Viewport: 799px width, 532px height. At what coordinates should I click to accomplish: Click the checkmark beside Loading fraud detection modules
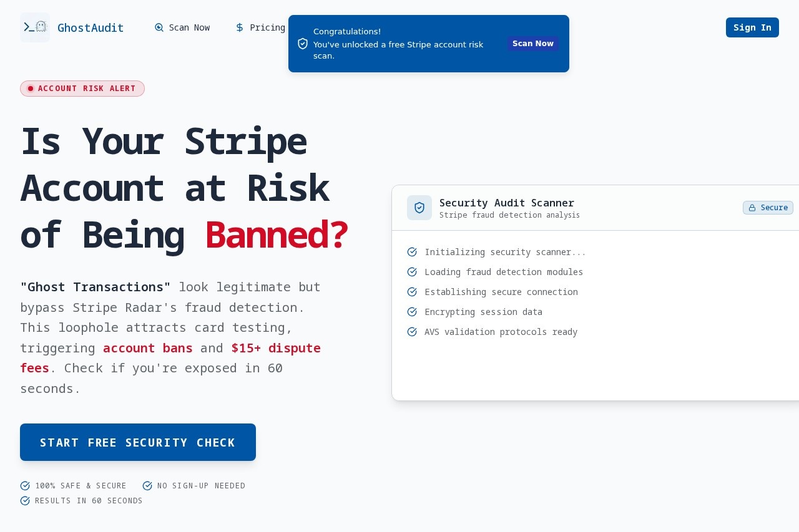coord(412,272)
